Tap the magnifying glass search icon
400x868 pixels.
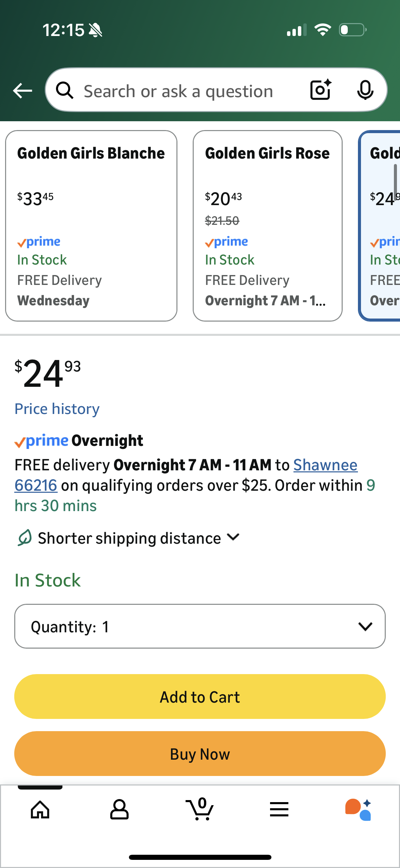point(64,91)
